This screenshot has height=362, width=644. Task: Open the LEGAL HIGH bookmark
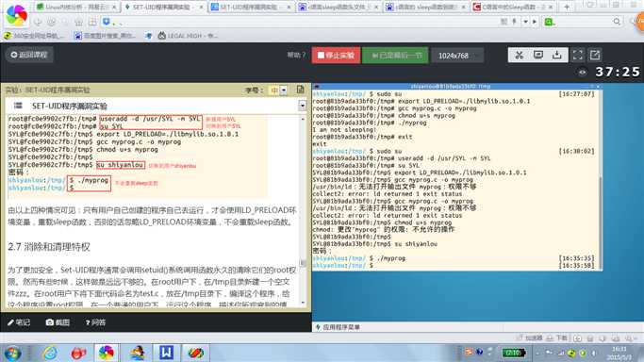point(188,36)
